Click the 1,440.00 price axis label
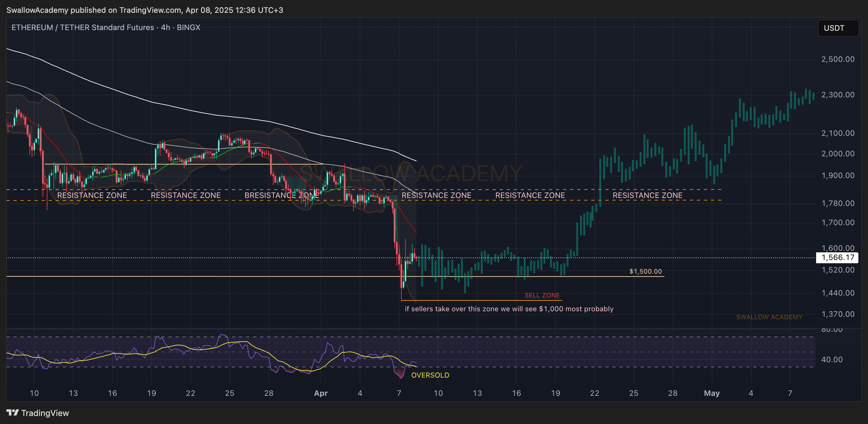This screenshot has width=868, height=424. click(838, 293)
